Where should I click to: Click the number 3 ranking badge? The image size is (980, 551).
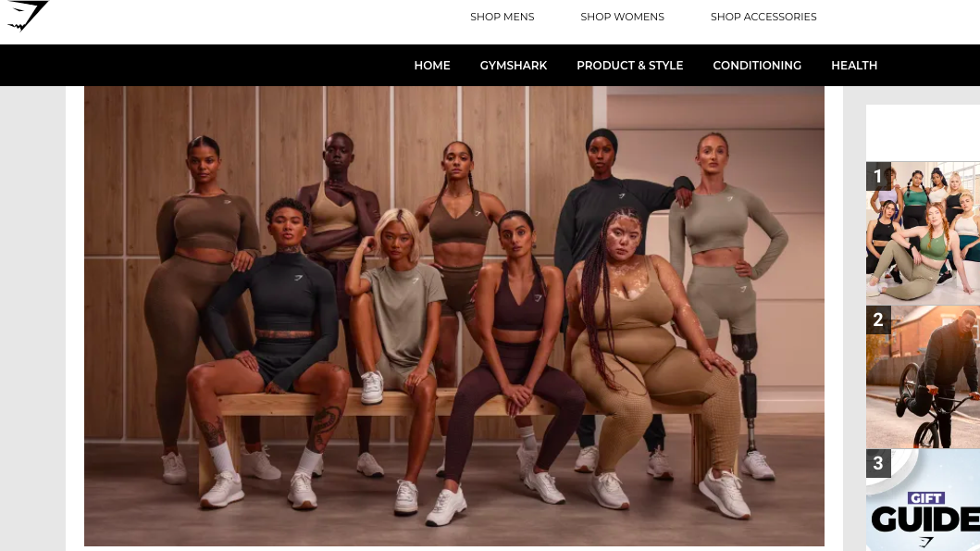coord(878,463)
